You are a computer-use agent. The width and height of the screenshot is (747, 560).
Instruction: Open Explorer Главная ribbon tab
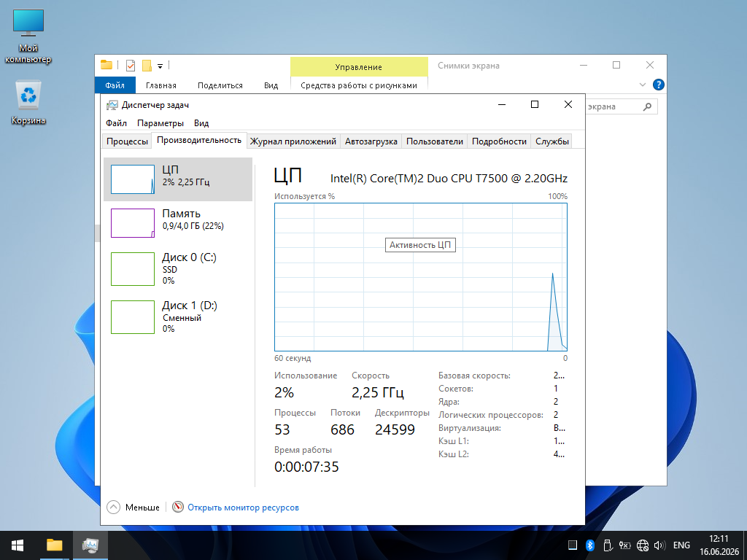pos(161,85)
